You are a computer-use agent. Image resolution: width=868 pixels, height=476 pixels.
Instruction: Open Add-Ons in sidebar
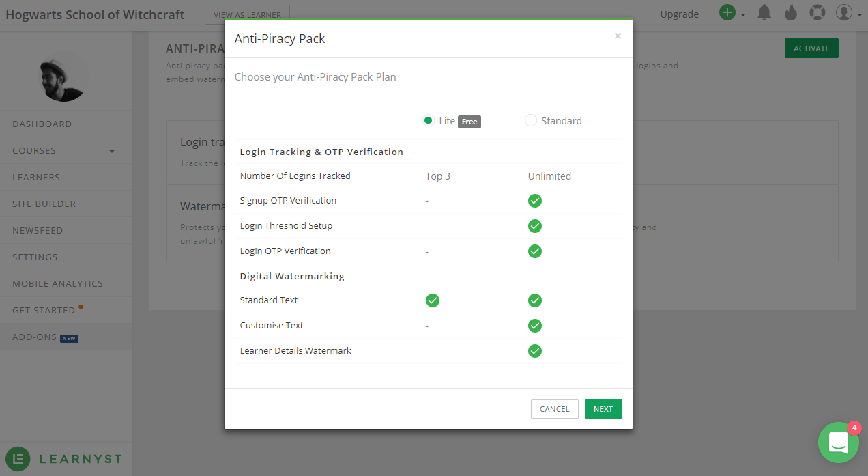tap(34, 337)
